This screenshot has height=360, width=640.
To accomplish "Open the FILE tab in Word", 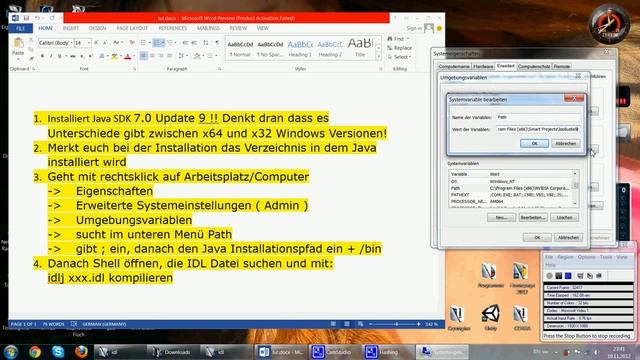I will coord(20,28).
